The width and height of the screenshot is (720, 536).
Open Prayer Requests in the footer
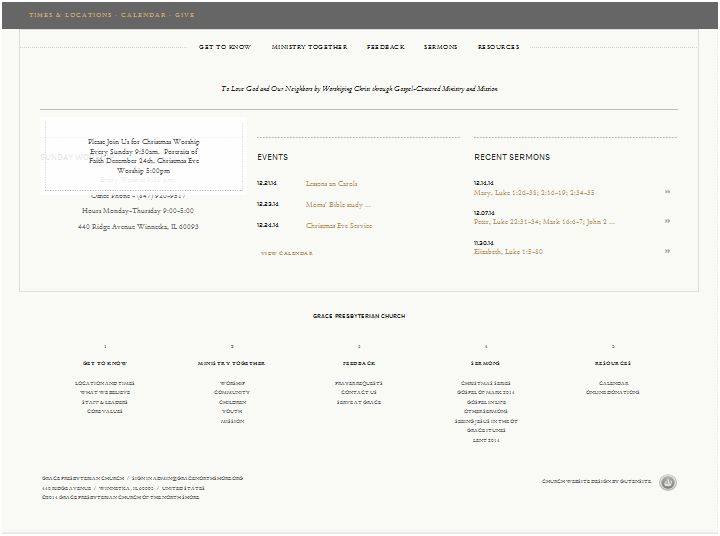tap(359, 383)
